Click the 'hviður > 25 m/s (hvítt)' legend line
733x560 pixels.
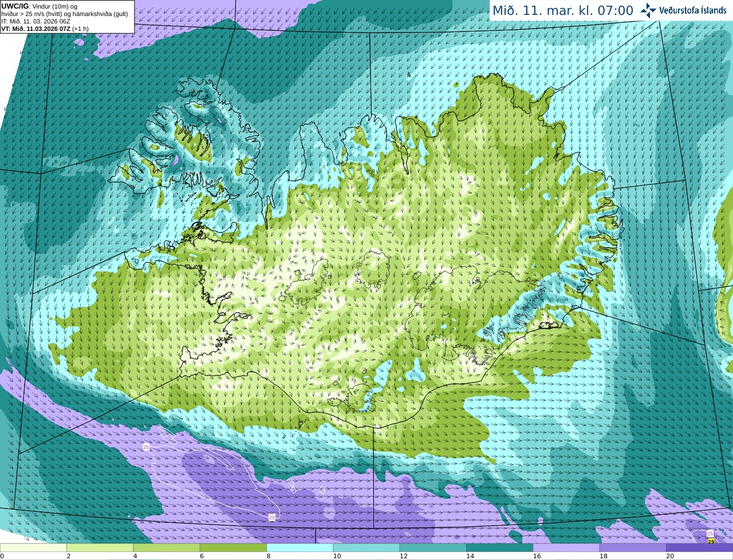coord(65,14)
